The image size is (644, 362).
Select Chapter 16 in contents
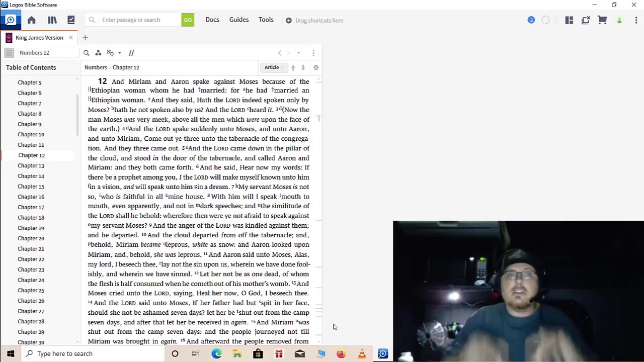pyautogui.click(x=31, y=197)
